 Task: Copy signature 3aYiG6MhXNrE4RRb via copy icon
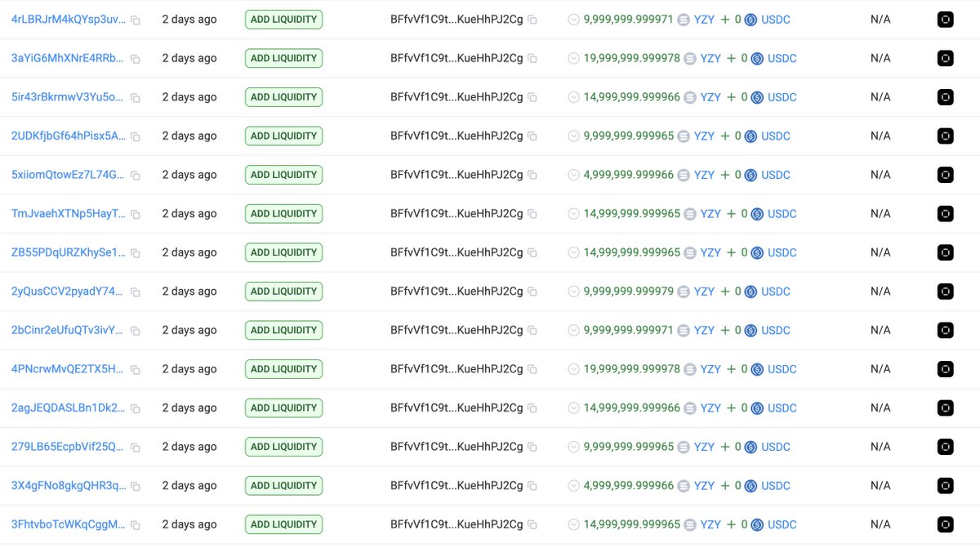136,59
